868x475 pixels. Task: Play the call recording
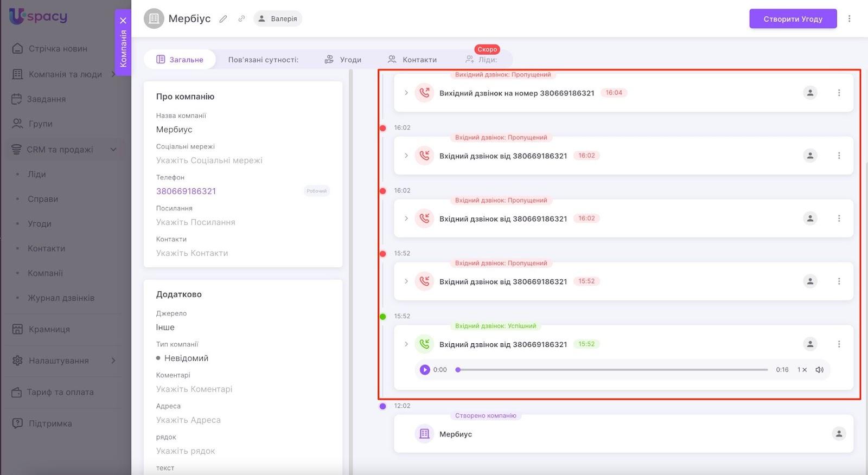(425, 370)
